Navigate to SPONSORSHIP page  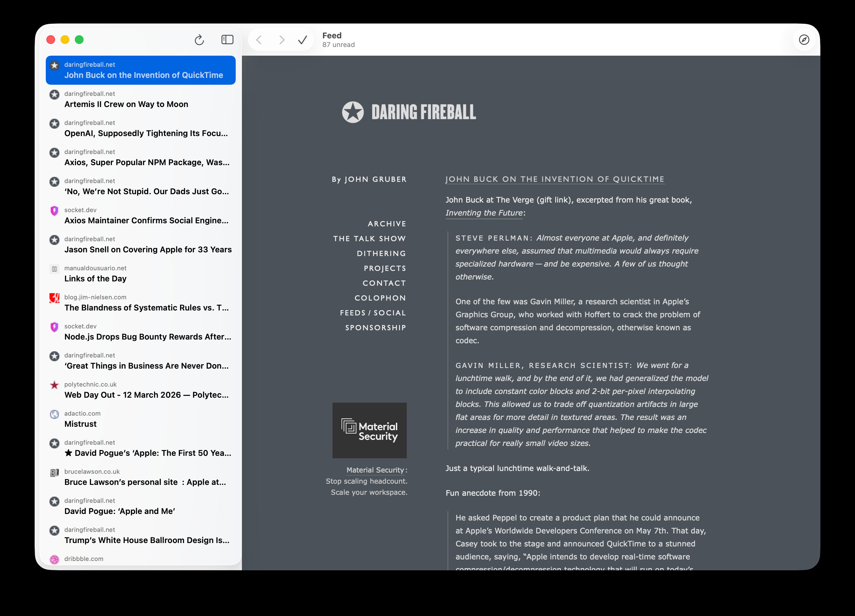click(376, 327)
